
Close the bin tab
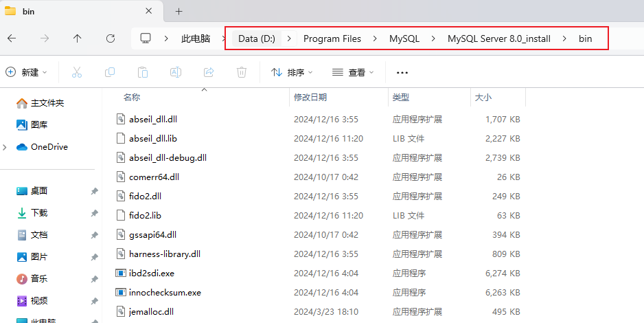pos(149,11)
